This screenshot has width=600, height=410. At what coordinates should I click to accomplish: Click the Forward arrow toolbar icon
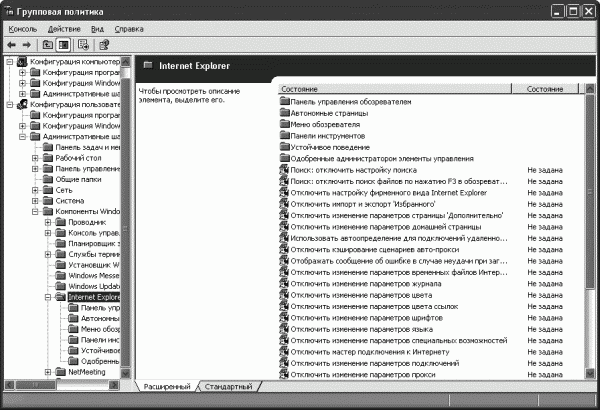tap(27, 45)
